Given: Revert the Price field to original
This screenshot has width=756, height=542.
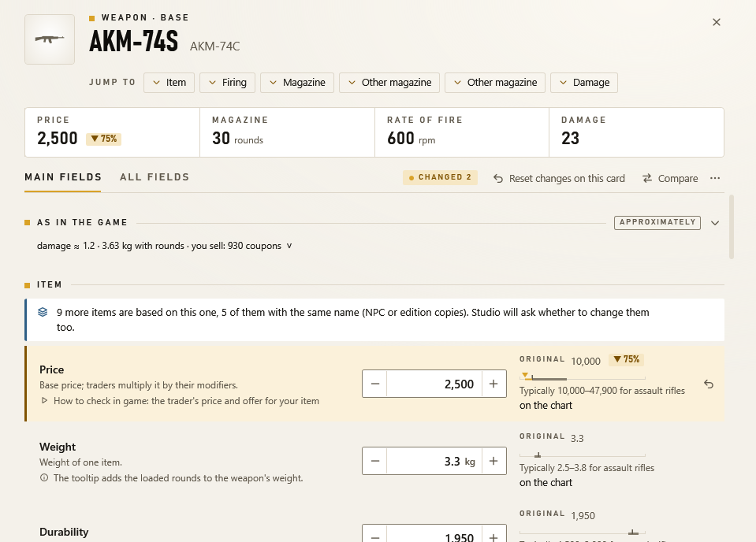Looking at the screenshot, I should tap(708, 384).
